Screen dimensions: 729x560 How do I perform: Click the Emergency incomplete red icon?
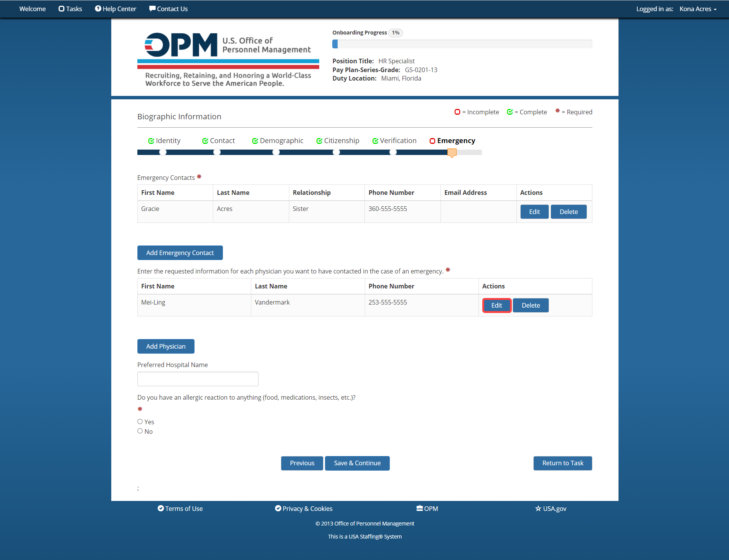pyautogui.click(x=432, y=141)
